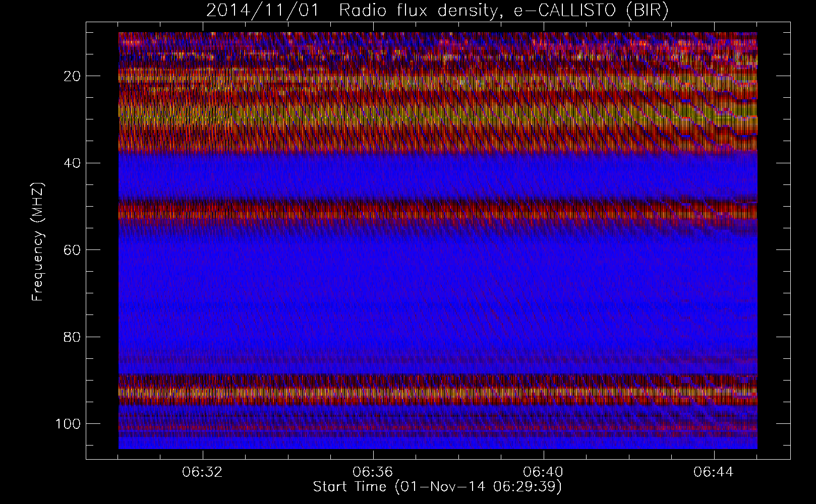The height and width of the screenshot is (504, 816).
Task: Click the 80 frequency tick label
Action: pos(73,337)
